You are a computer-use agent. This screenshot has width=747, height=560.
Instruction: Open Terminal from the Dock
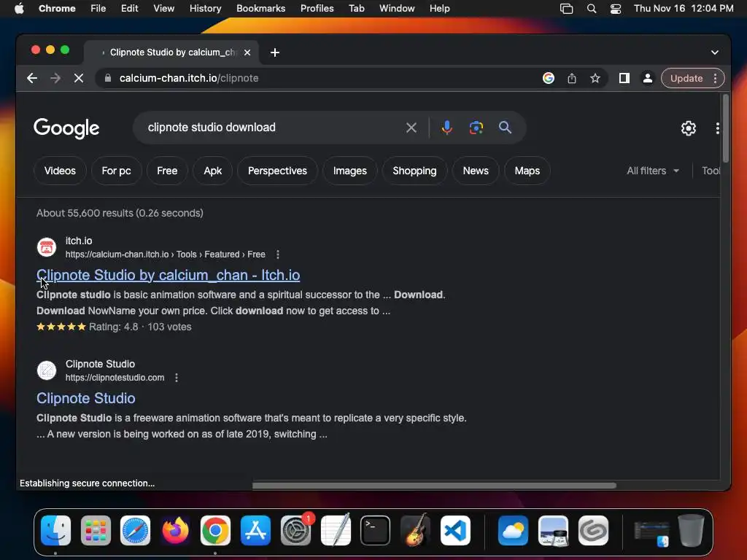[x=375, y=530]
